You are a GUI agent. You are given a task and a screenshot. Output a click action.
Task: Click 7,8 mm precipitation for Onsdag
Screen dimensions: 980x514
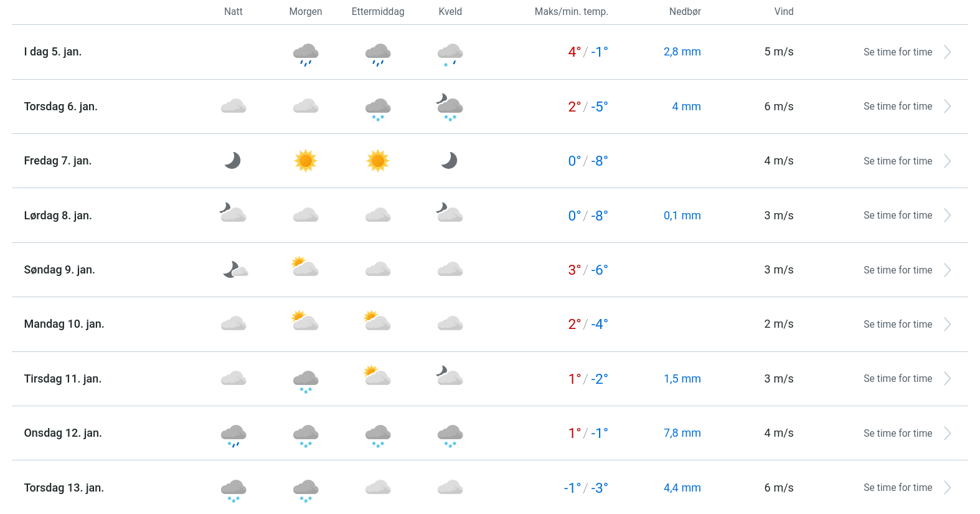[x=682, y=433]
